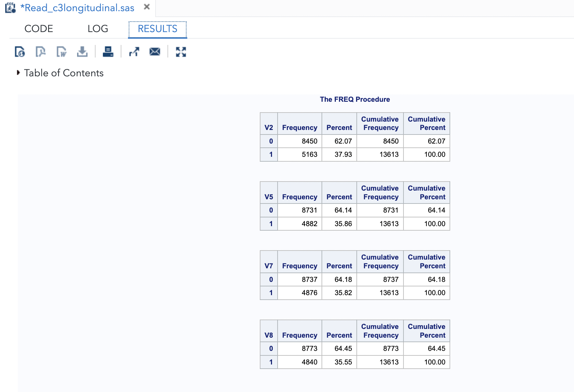
Task: Open results in a new browser tab
Action: tap(134, 52)
